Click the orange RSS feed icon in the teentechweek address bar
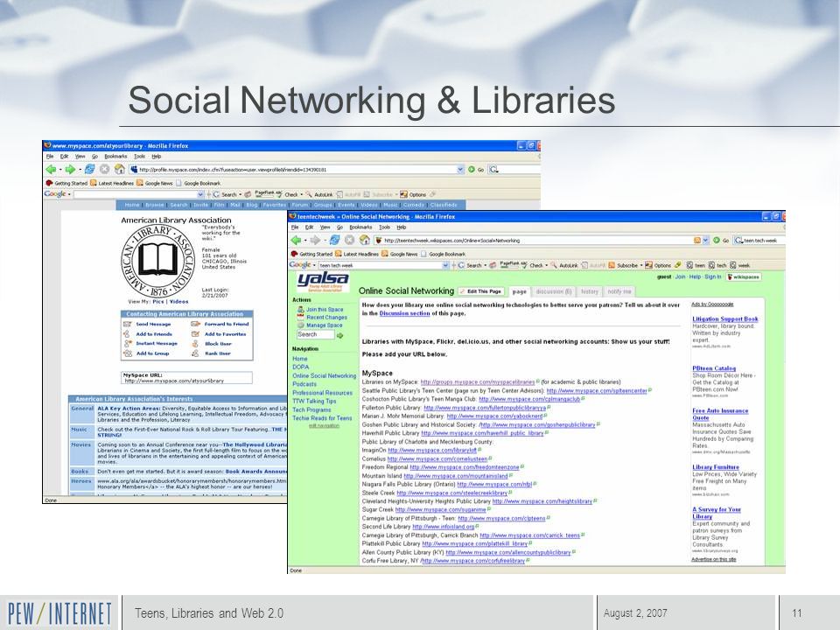Screen dimensions: 840x630 [x=697, y=241]
